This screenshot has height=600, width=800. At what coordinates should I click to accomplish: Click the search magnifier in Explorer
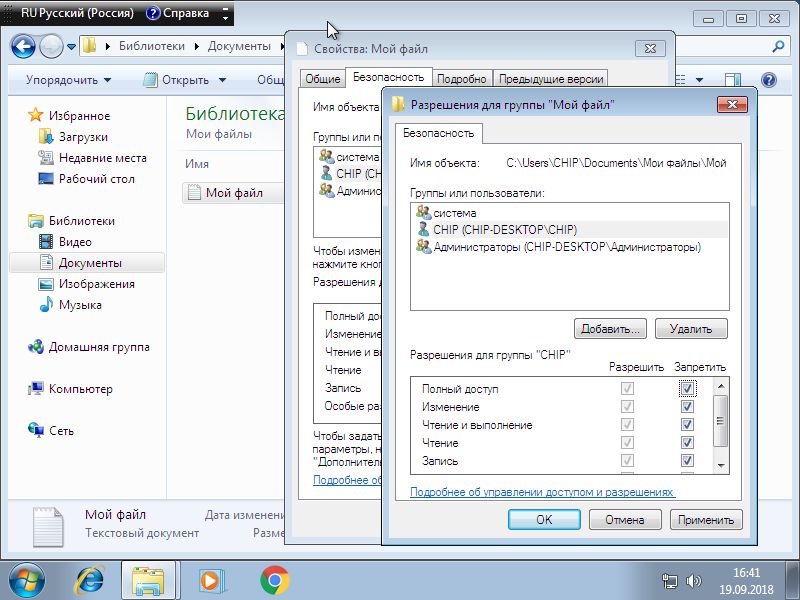click(x=778, y=46)
